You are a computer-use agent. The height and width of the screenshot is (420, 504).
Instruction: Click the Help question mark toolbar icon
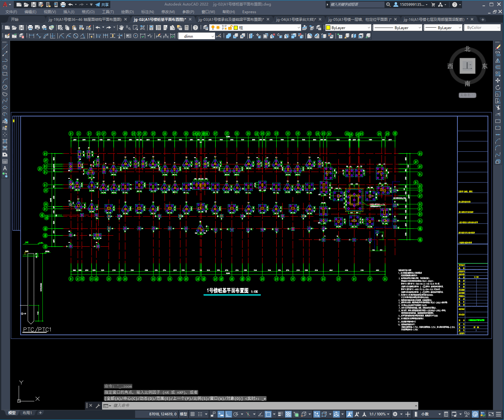(x=195, y=28)
